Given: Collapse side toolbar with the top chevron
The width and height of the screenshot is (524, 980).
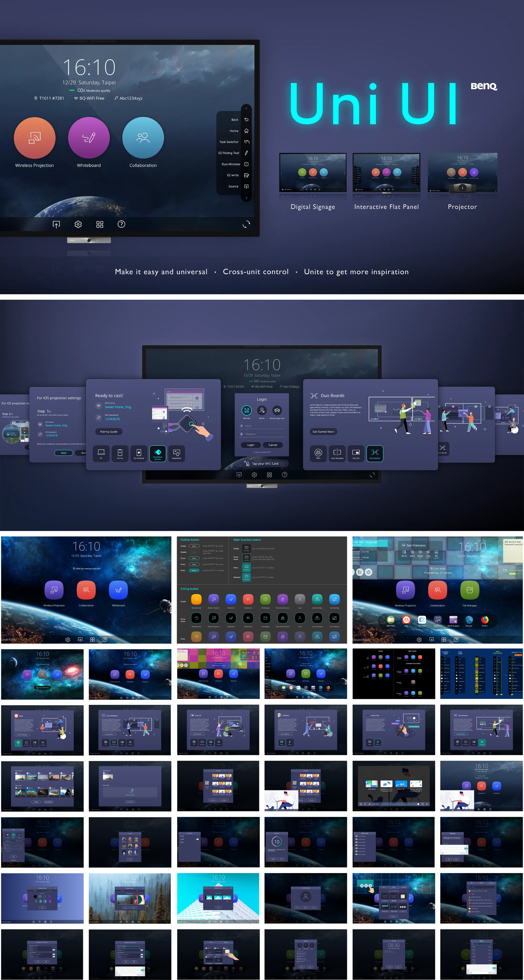Looking at the screenshot, I should [247, 108].
